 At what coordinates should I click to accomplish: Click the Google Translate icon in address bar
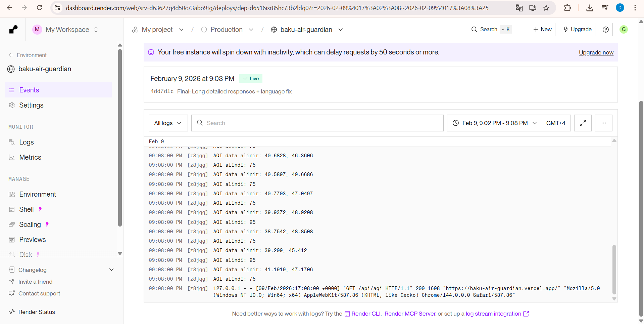[519, 8]
